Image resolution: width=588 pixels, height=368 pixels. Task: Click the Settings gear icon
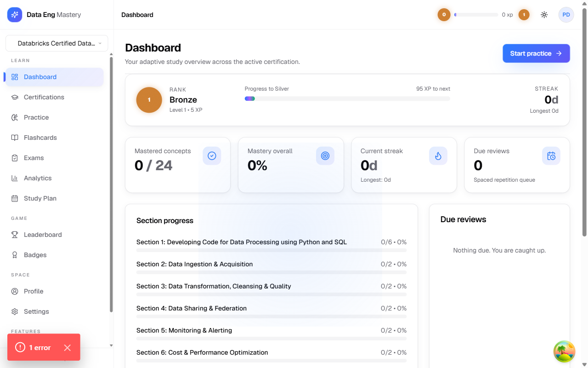pyautogui.click(x=15, y=311)
